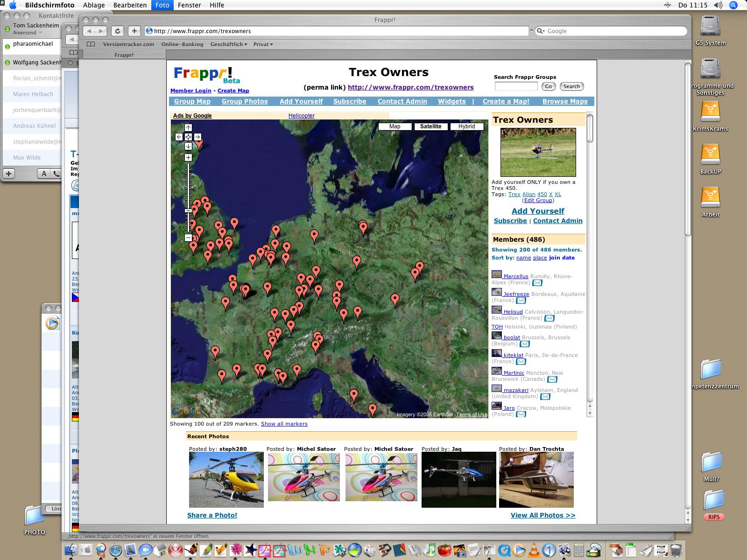Recenter map with the center button
Screen dimensions: 747x560
coord(188,137)
